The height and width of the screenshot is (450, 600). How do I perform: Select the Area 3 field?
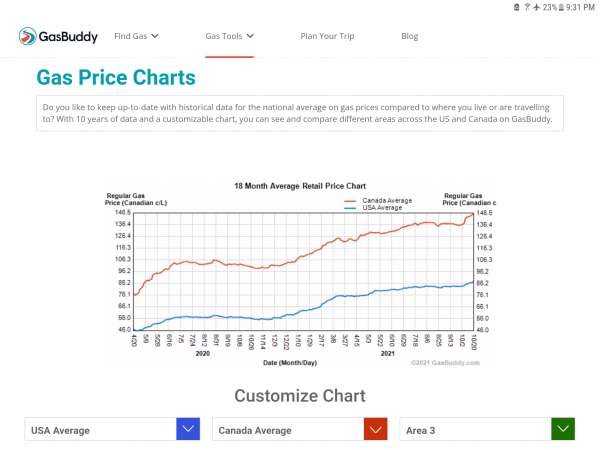coord(475,430)
